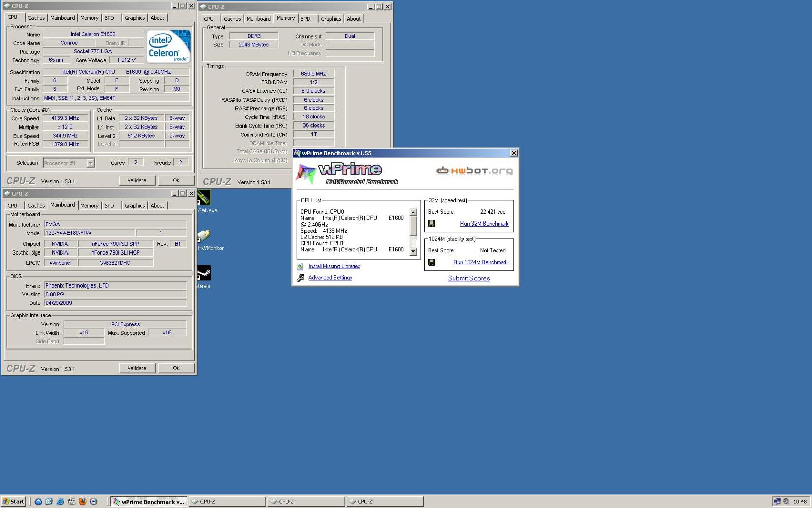Open SPD tab in the CPU window
The height and width of the screenshot is (508, 812).
pyautogui.click(x=109, y=18)
